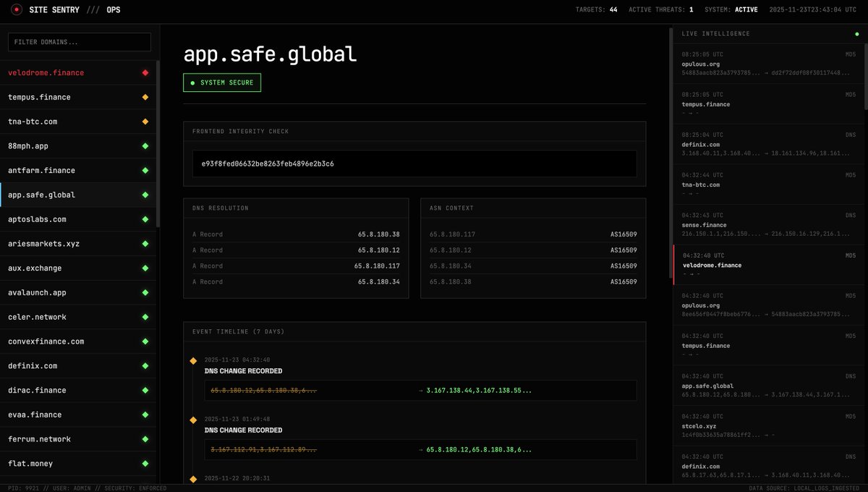868x492 pixels.
Task: Click the ASN row for 65.8.180.34
Action: 533,266
